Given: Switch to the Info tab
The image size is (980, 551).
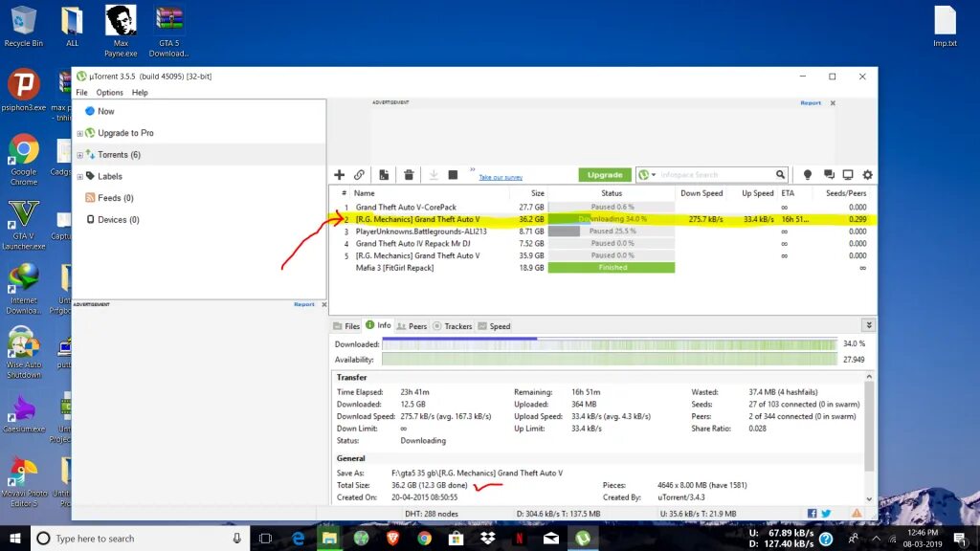Looking at the screenshot, I should click(x=378, y=325).
